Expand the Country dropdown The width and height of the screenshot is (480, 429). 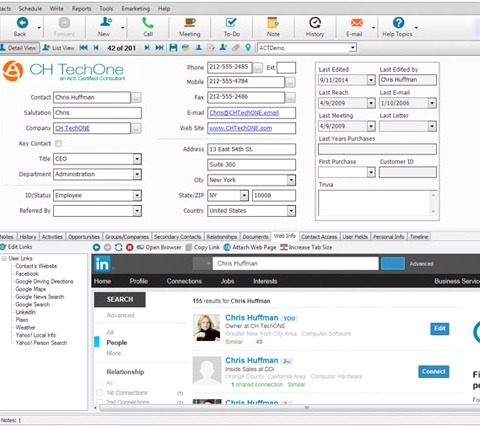point(291,211)
